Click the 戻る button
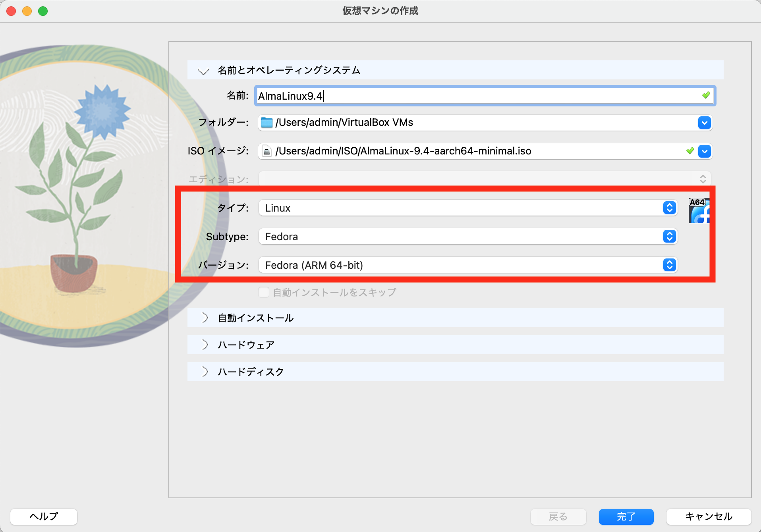The image size is (761, 532). pyautogui.click(x=558, y=517)
